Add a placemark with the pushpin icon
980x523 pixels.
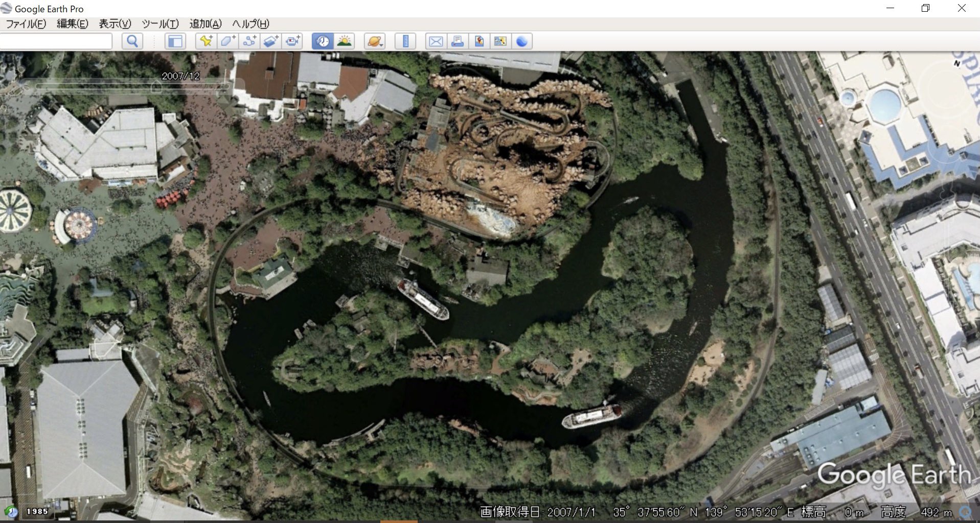pos(207,41)
